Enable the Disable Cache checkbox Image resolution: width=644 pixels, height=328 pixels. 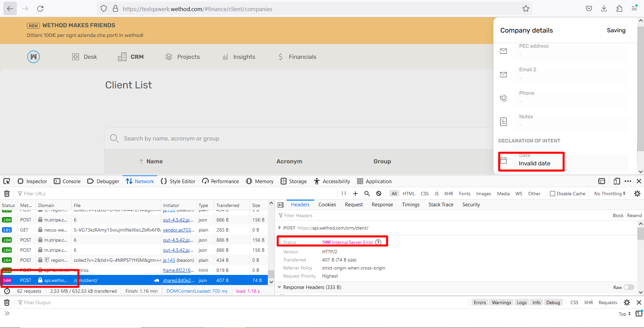552,194
